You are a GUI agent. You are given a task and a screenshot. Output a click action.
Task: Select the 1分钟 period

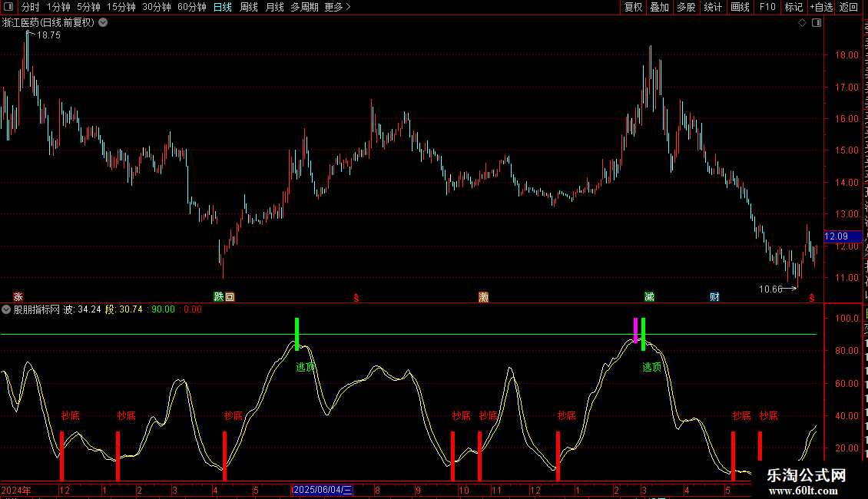[x=58, y=7]
